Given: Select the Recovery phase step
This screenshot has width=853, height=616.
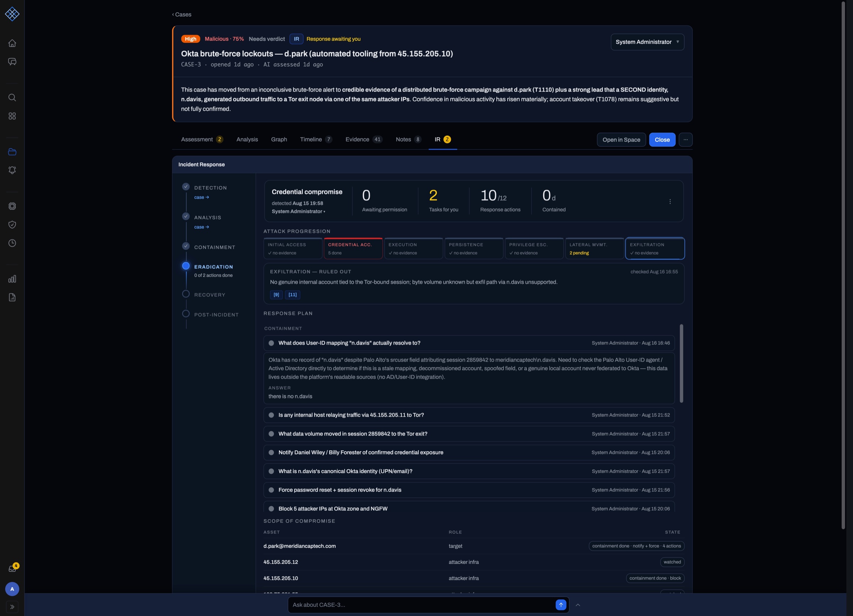Looking at the screenshot, I should (x=210, y=295).
